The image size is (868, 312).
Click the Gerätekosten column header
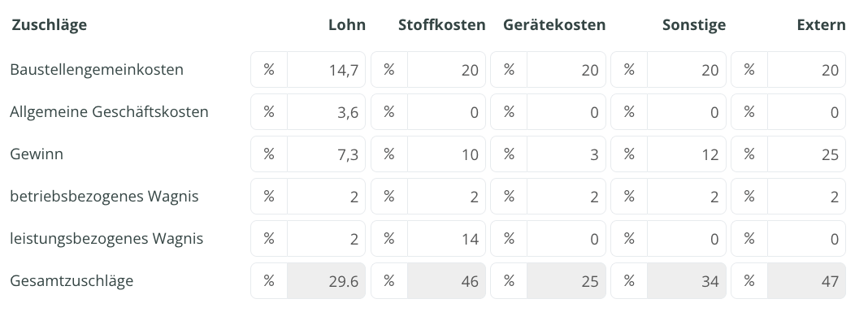point(554,25)
